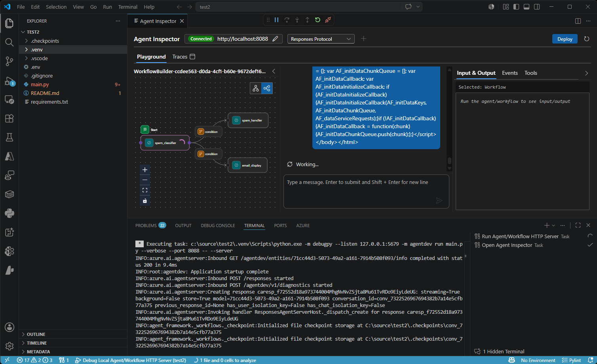Switch workflow graph to hierarchy layout icon
Viewport: 597px width, 364px height.
click(x=256, y=88)
